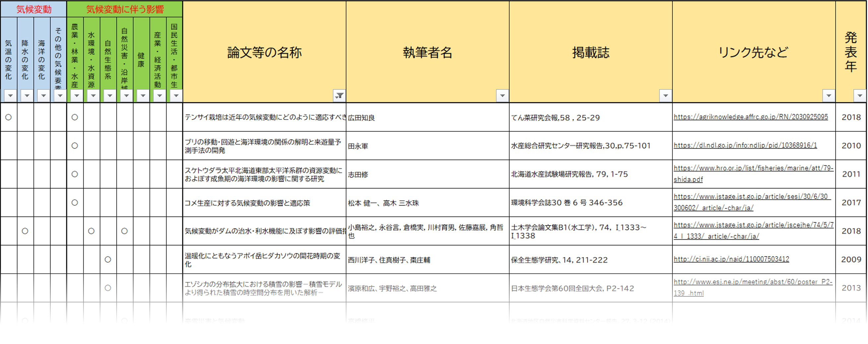Expand the 執筆者名 filter dropdown
The width and height of the screenshot is (868, 344).
pyautogui.click(x=502, y=96)
